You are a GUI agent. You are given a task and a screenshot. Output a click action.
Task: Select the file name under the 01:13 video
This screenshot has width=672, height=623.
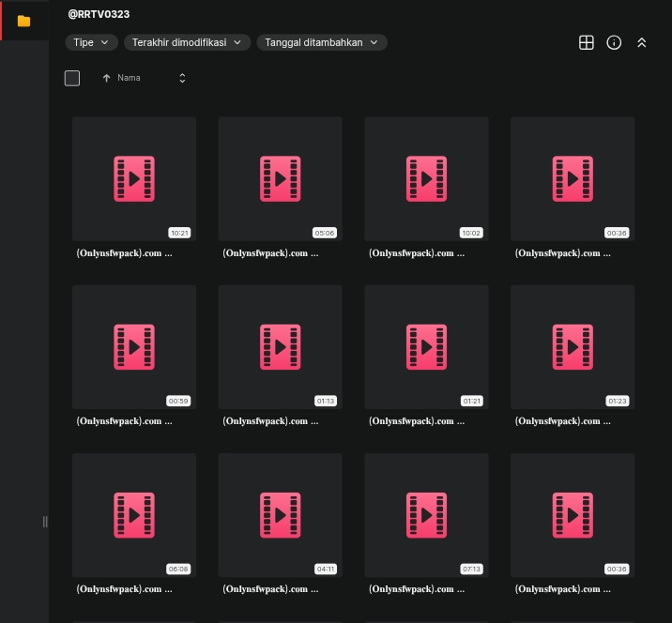(270, 421)
